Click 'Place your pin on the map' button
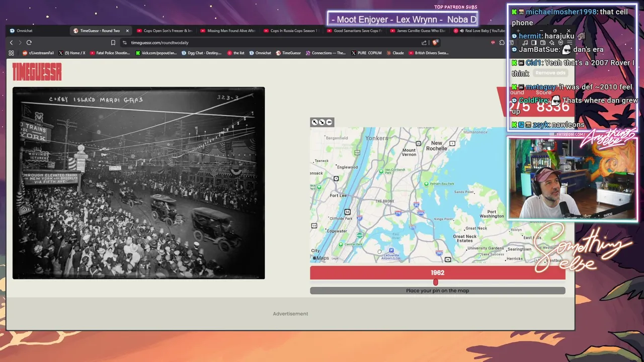 (x=437, y=291)
